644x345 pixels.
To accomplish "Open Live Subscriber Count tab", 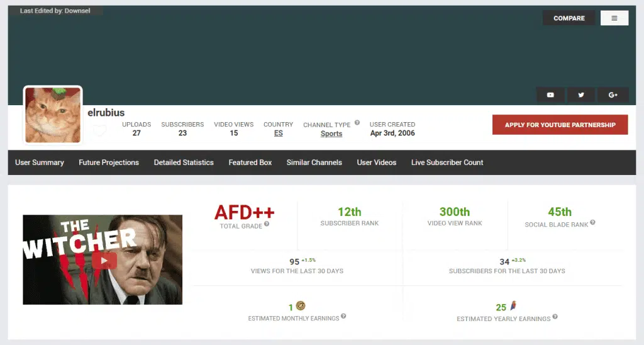I will pyautogui.click(x=447, y=162).
